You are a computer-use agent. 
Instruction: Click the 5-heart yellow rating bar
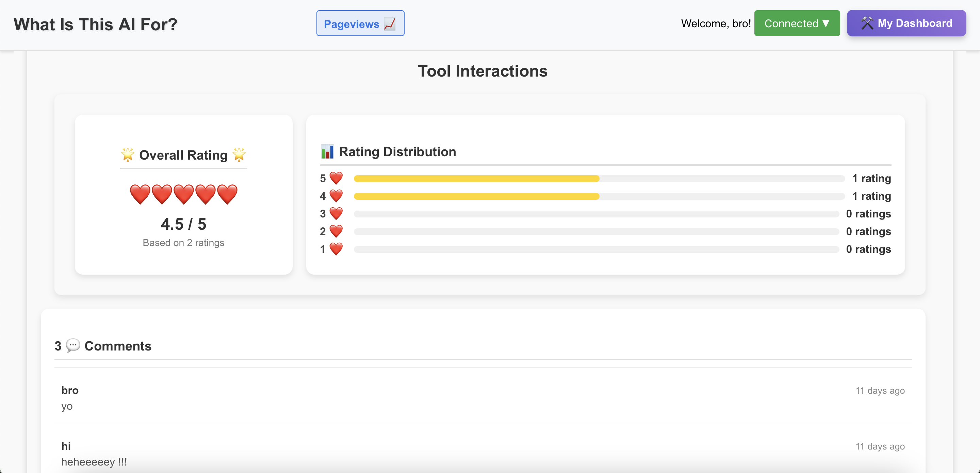476,178
